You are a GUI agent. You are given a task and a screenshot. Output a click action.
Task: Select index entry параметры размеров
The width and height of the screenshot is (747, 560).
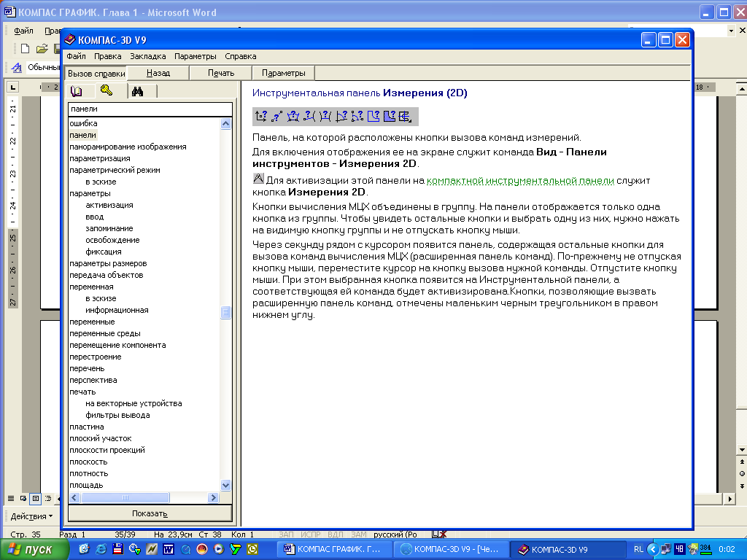[108, 263]
